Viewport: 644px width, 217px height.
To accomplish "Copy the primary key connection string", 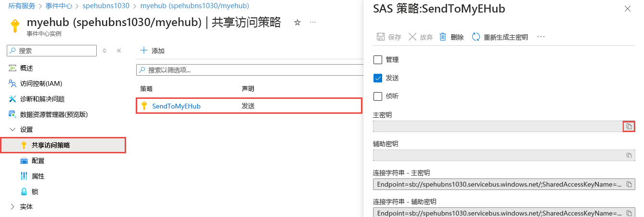I will coord(629,184).
